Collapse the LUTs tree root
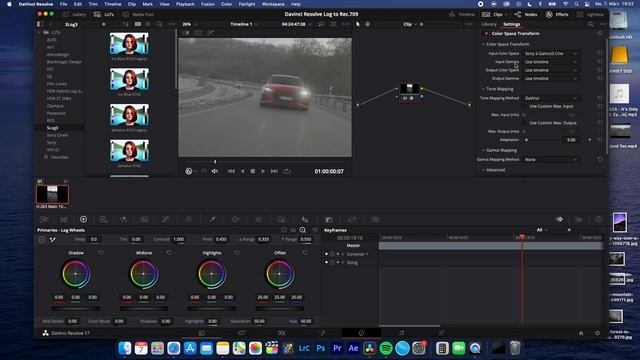This screenshot has height=360, width=640. click(40, 32)
